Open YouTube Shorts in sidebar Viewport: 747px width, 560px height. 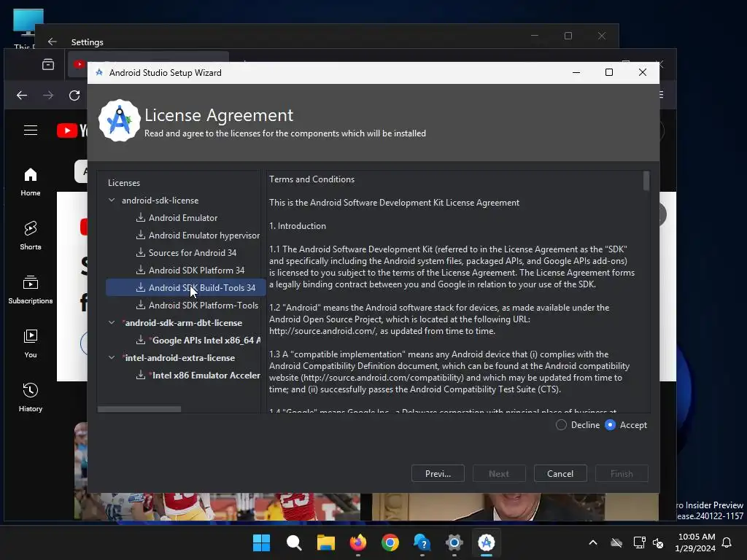click(31, 236)
